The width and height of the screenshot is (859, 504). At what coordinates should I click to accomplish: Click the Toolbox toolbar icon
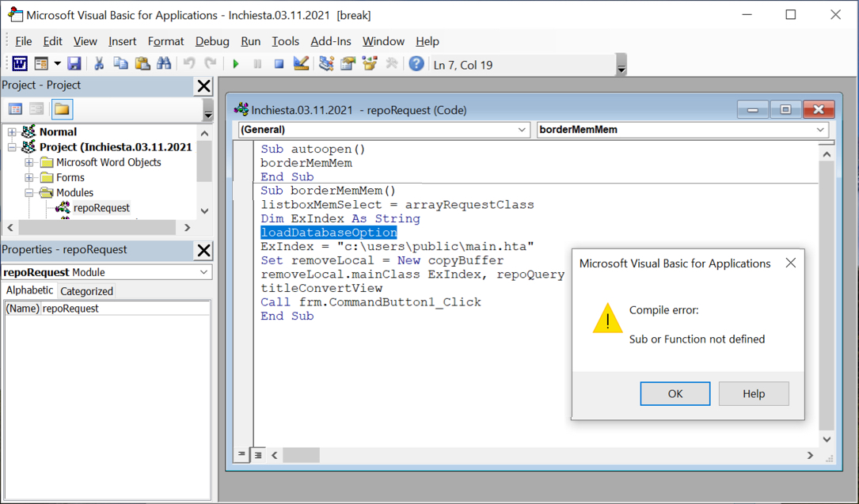[391, 64]
